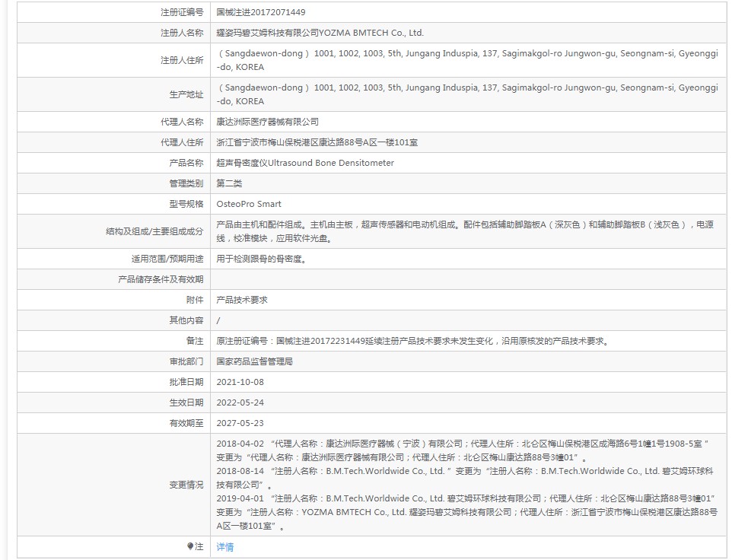Viewport: 732px width, 560px height.
Task: Click the 其他内容 label
Action: point(186,320)
